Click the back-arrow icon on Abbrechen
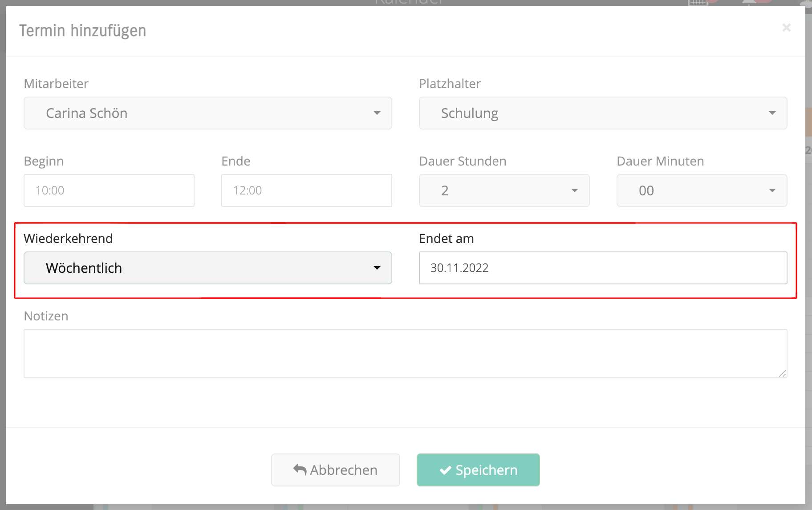The width and height of the screenshot is (812, 510). pos(300,470)
